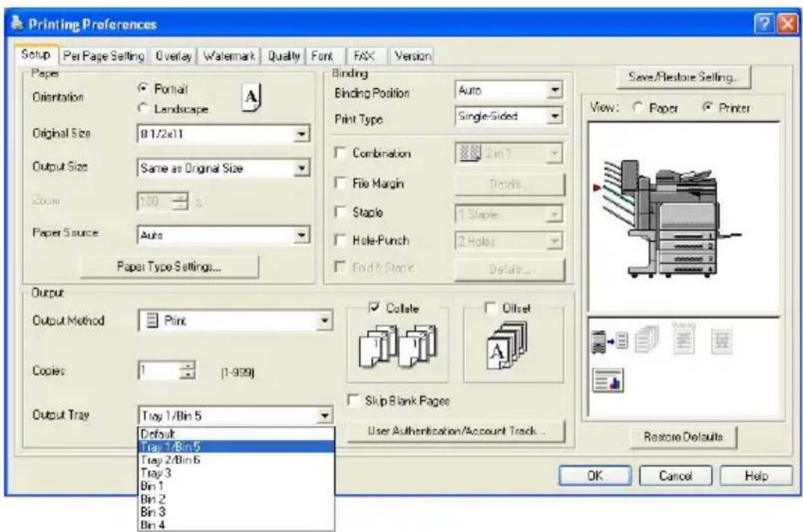Select Bin 4 in output tray list

236,524
